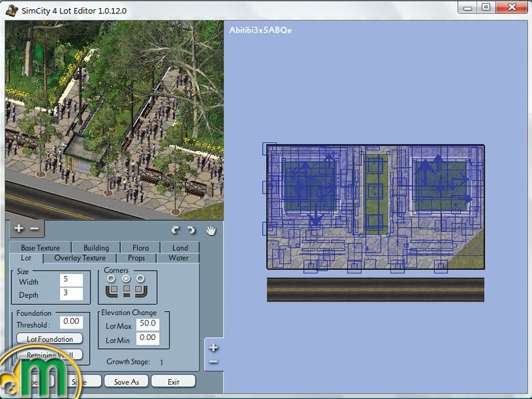
Task: Zoom in the 3D preview with plus icon
Action: tap(19, 228)
